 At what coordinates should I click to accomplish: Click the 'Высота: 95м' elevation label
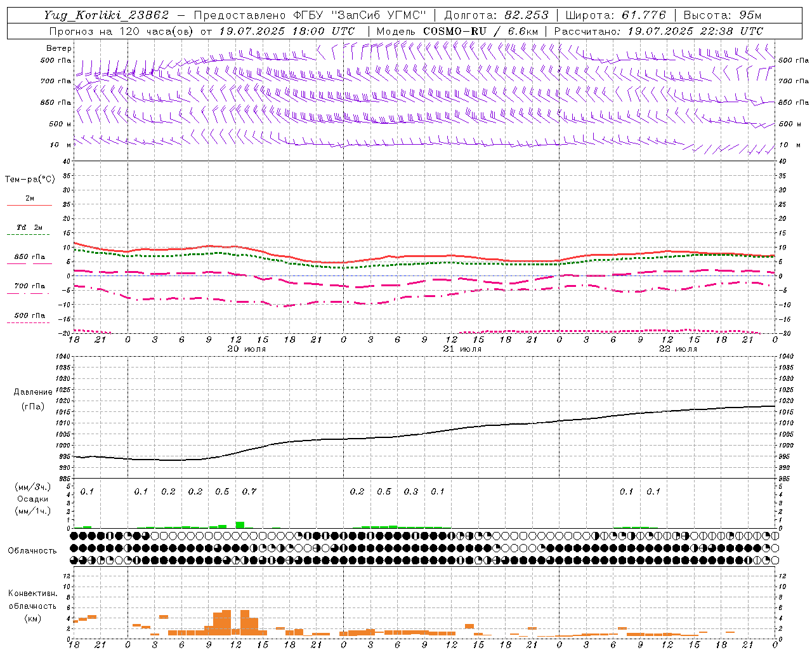(722, 15)
